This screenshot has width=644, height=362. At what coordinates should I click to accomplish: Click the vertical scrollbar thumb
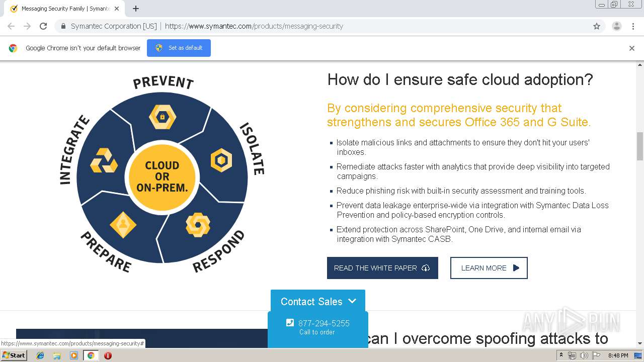[640, 146]
